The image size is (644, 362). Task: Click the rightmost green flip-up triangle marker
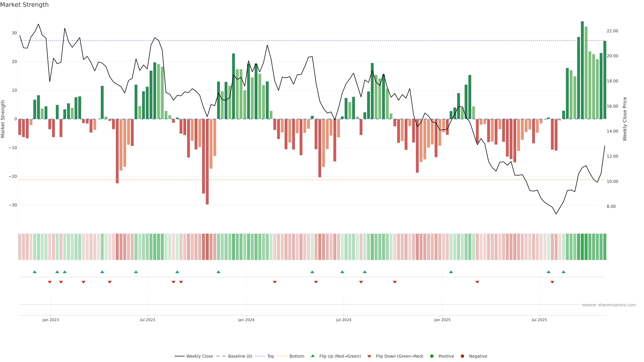click(x=563, y=272)
